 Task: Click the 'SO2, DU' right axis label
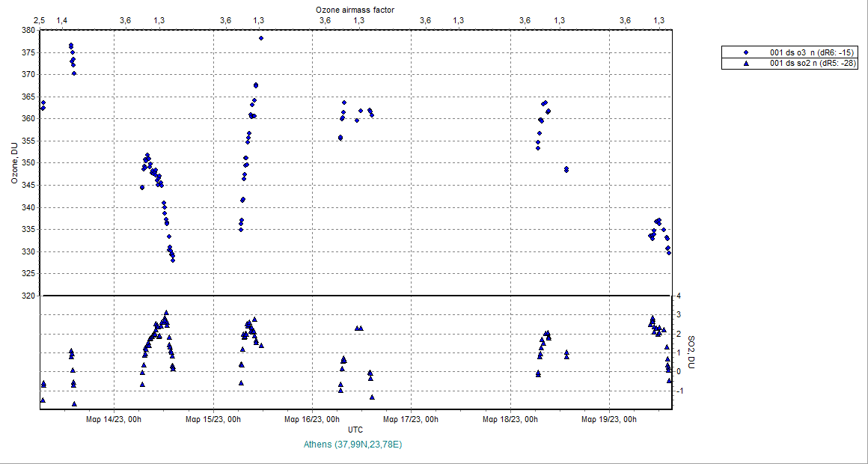(691, 352)
